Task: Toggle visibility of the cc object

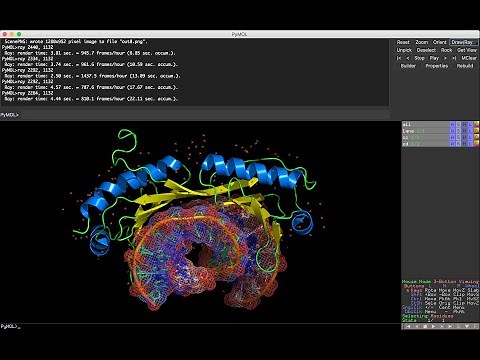Action: pyautogui.click(x=425, y=137)
